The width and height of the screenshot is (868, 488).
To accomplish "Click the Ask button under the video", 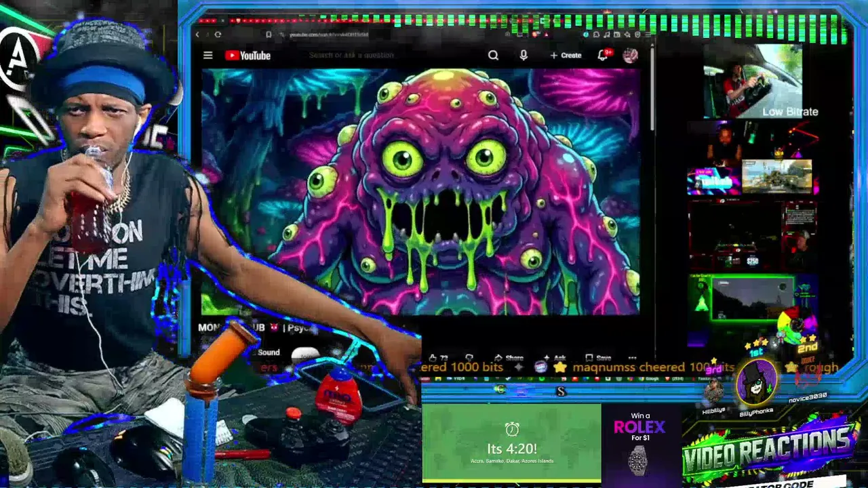I will pos(554,358).
